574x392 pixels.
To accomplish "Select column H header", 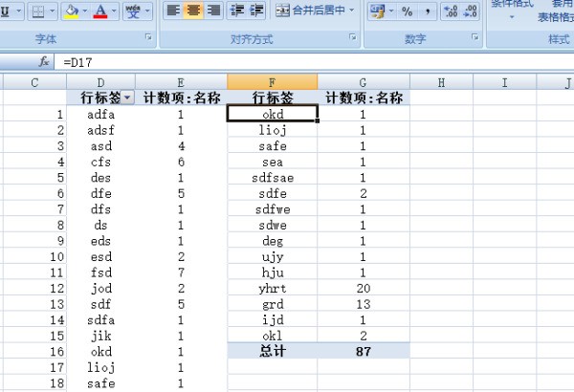I will [441, 82].
